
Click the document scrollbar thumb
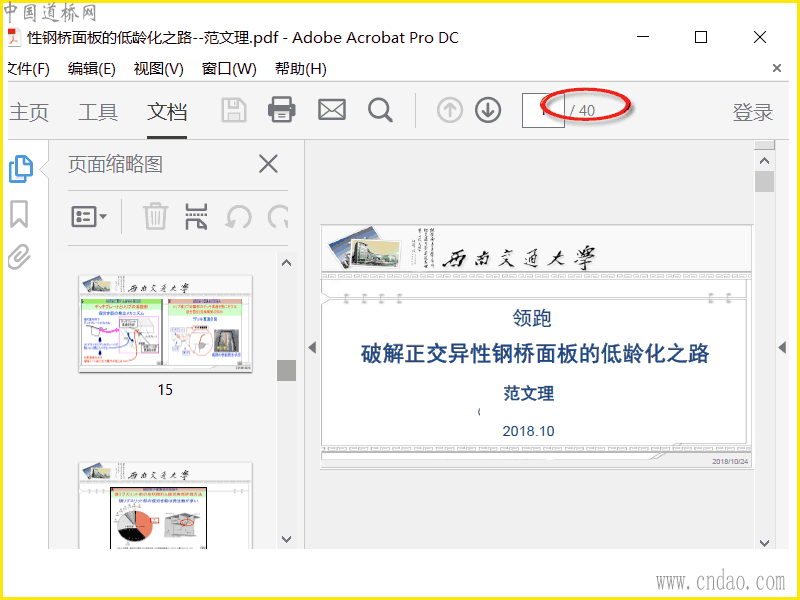tap(764, 182)
